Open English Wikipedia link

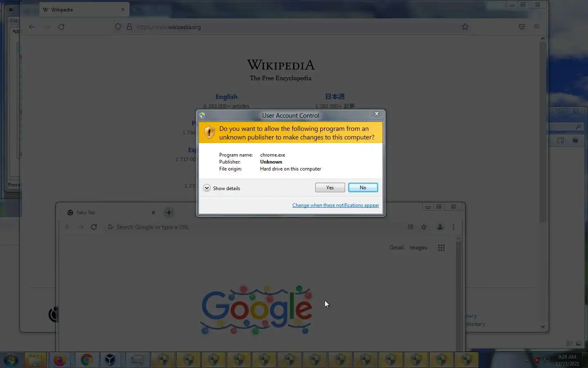point(227,97)
